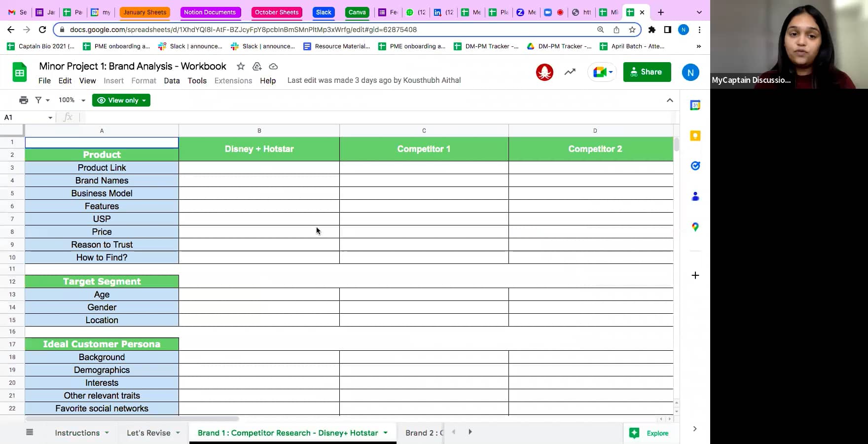Click the January Sheets tab group
The width and height of the screenshot is (868, 444).
(145, 12)
